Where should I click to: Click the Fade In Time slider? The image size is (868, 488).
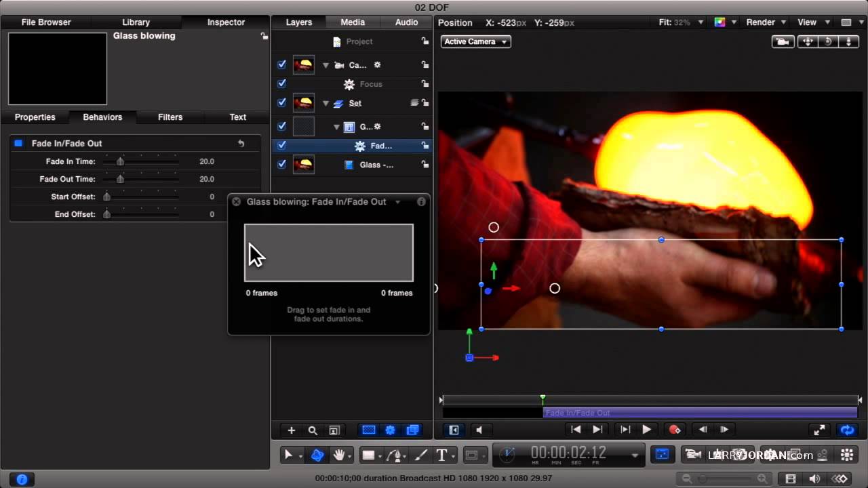click(x=141, y=161)
